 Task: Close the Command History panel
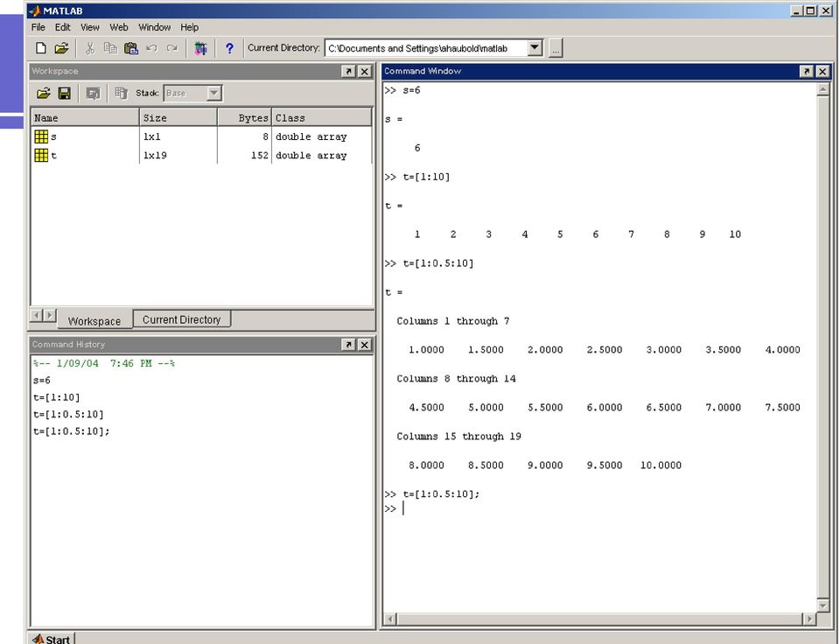tap(364, 345)
